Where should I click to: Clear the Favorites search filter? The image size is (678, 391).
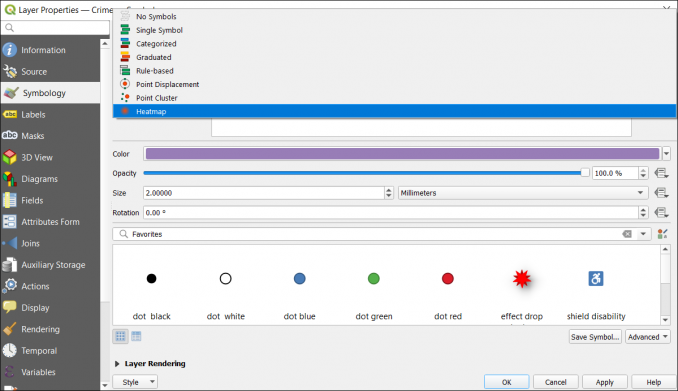627,234
